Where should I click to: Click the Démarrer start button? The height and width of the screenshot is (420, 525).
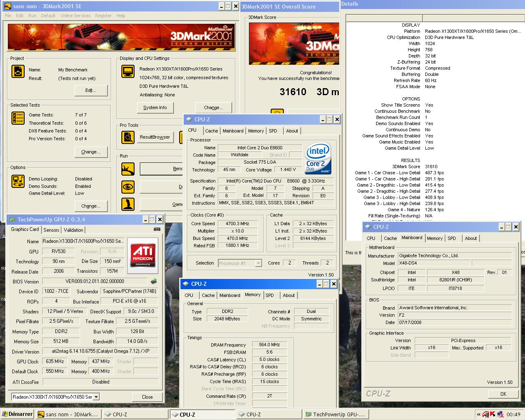point(17,414)
